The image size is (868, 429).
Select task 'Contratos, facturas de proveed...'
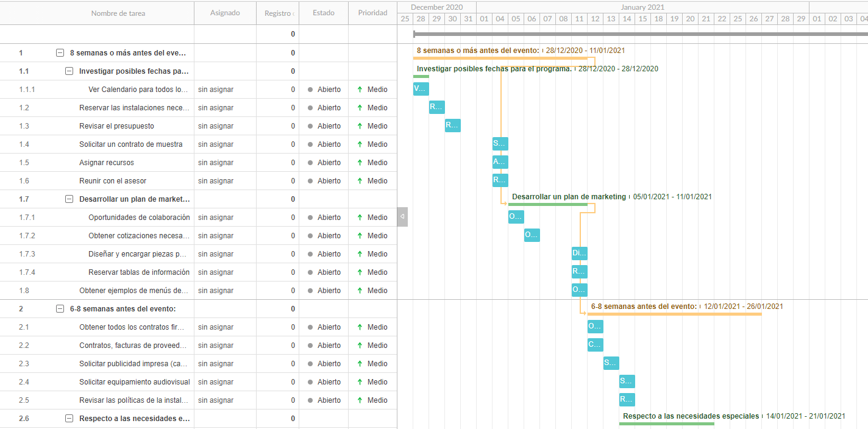tap(133, 346)
